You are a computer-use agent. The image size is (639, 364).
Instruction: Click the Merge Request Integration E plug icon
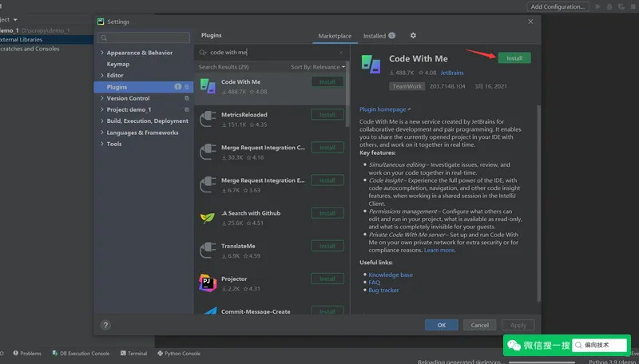pyautogui.click(x=208, y=184)
